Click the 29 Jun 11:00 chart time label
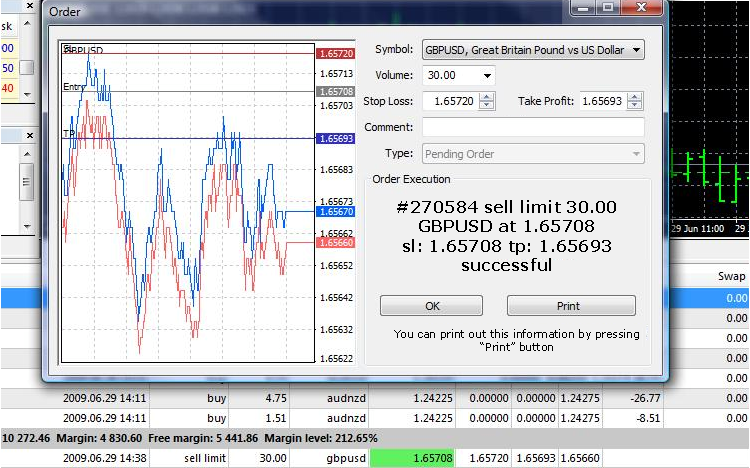750x468 pixels. tap(698, 229)
